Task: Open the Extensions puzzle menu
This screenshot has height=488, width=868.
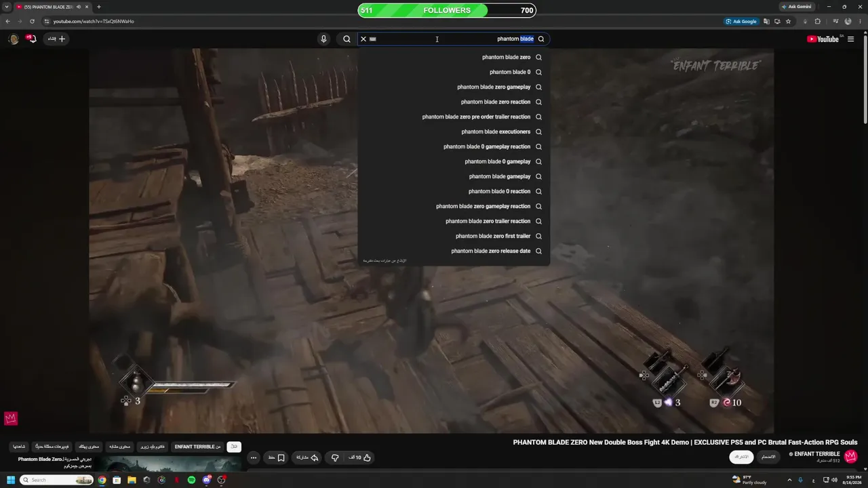Action: (817, 21)
